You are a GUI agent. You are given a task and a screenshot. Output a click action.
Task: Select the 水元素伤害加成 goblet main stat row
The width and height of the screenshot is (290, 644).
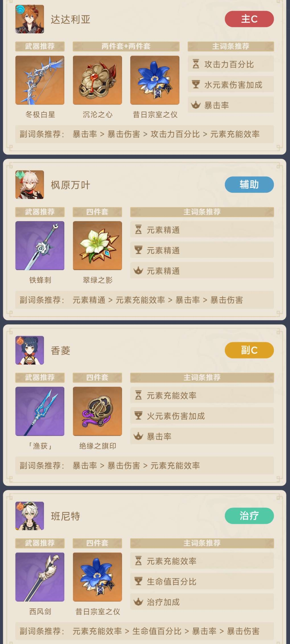pos(231,84)
